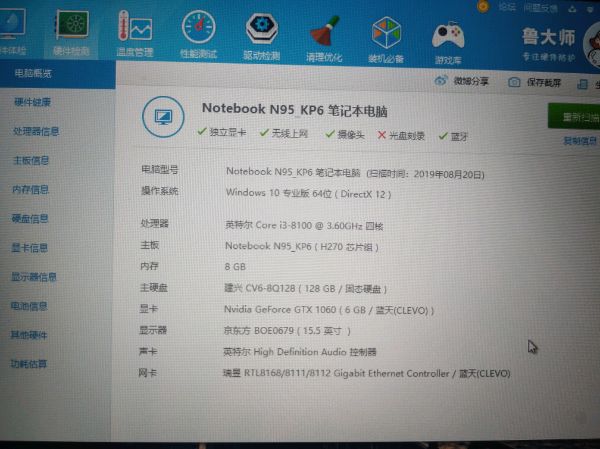Click the 保存截屏 save screenshot label
The image size is (600, 449).
(x=544, y=82)
